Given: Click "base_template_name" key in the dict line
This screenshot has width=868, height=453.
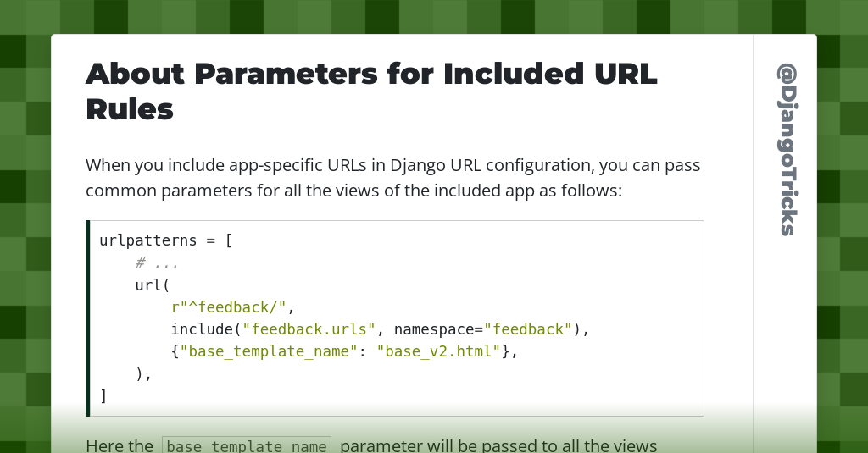Looking at the screenshot, I should pos(269,351).
